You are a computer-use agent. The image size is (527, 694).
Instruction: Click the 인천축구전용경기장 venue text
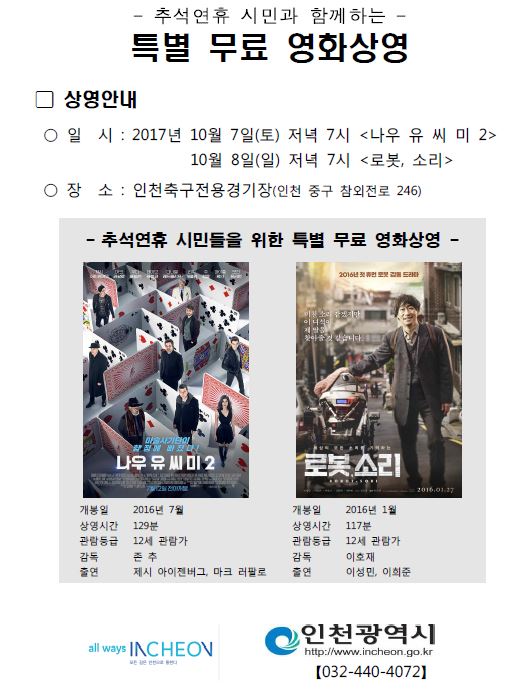tap(202, 190)
